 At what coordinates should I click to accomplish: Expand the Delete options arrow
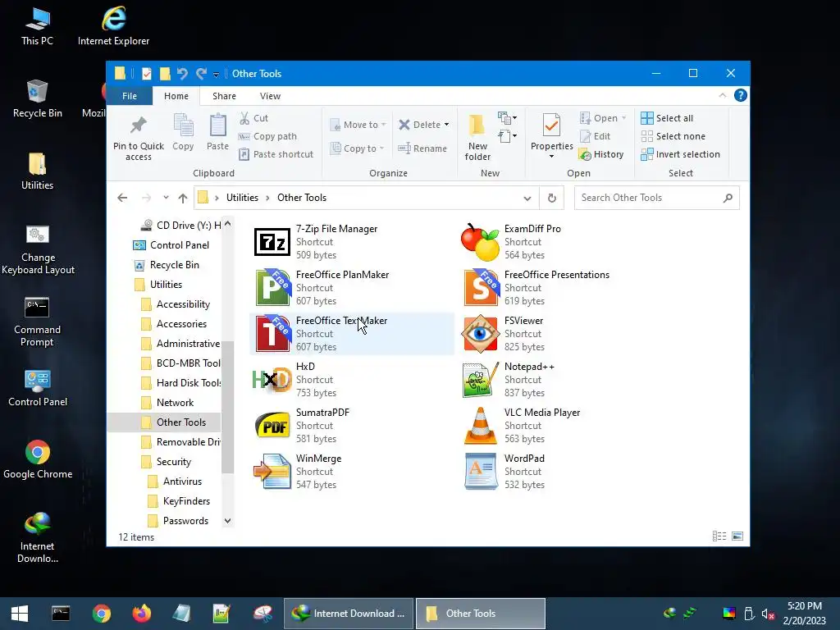click(x=446, y=125)
